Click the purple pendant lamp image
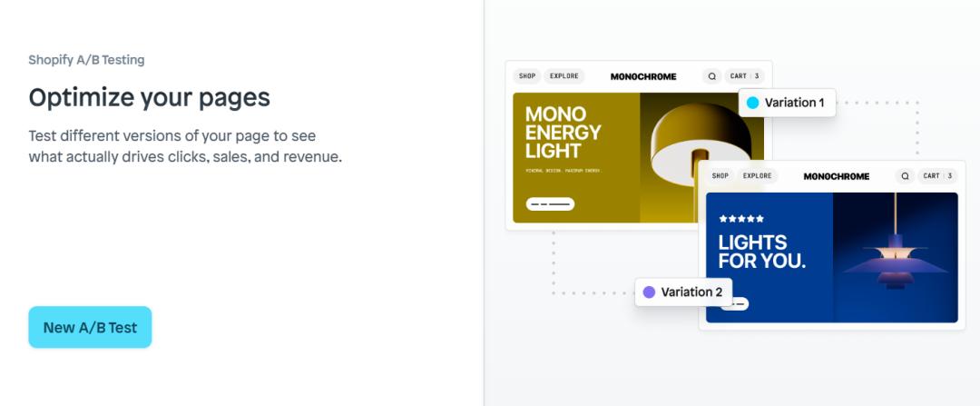Image resolution: width=980 pixels, height=406 pixels. (895, 257)
